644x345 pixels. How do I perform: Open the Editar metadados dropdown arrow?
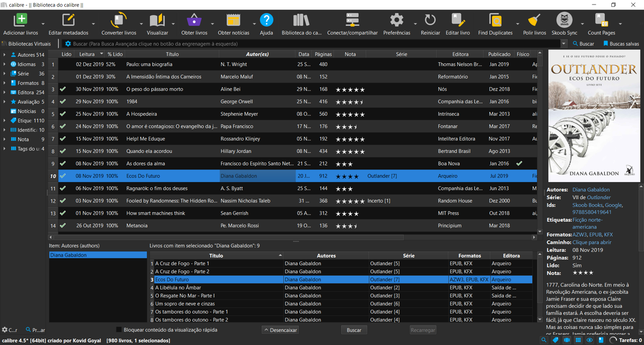(x=93, y=24)
